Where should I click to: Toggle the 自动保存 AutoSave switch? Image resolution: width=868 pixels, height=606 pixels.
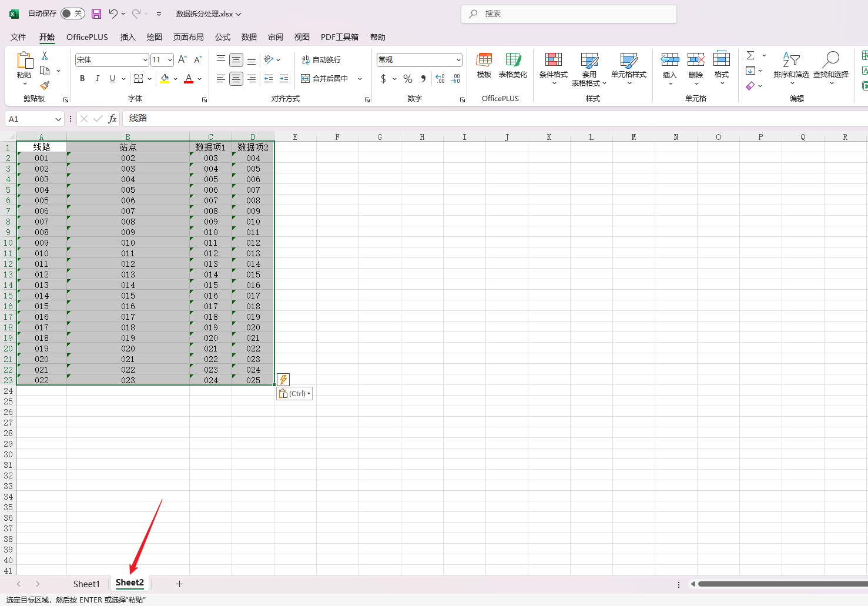[73, 14]
